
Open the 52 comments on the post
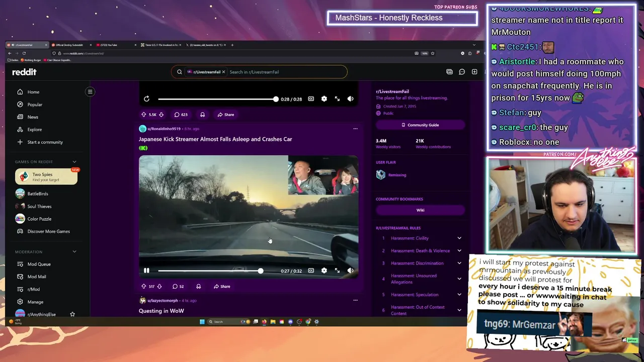(x=178, y=287)
